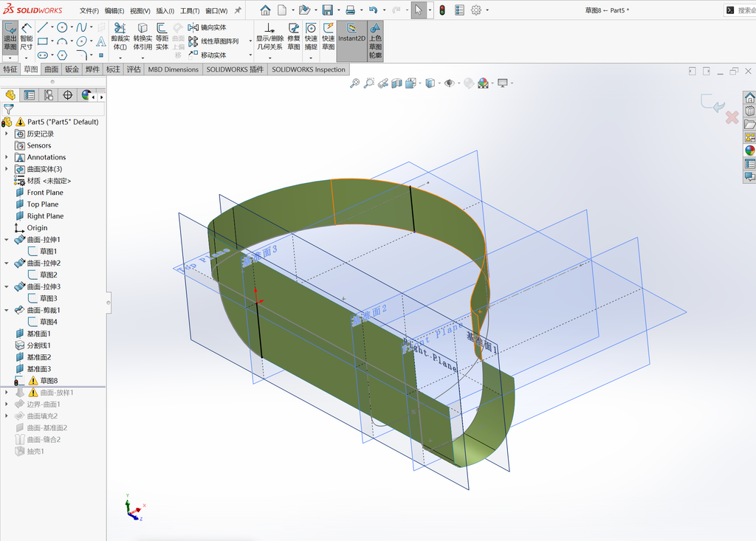Image resolution: width=756 pixels, height=541 pixels.
Task: Collapse the 曲面-剪裁1 feature
Action: 6,310
